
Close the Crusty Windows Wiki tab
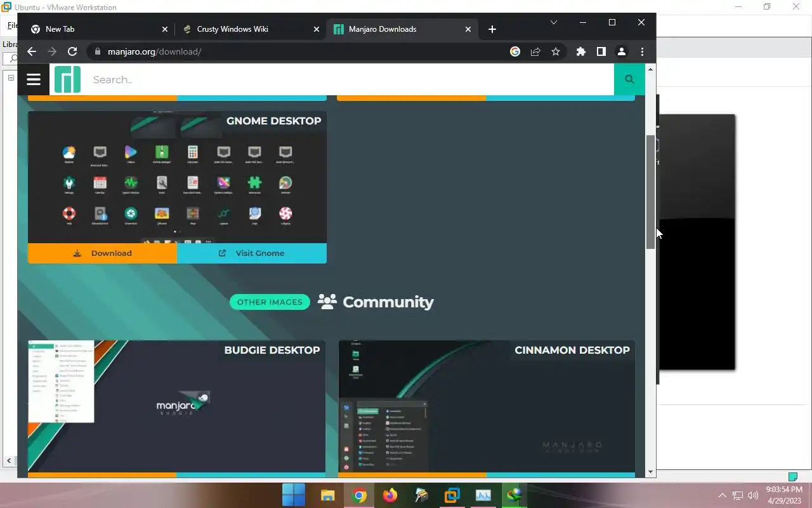[317, 29]
